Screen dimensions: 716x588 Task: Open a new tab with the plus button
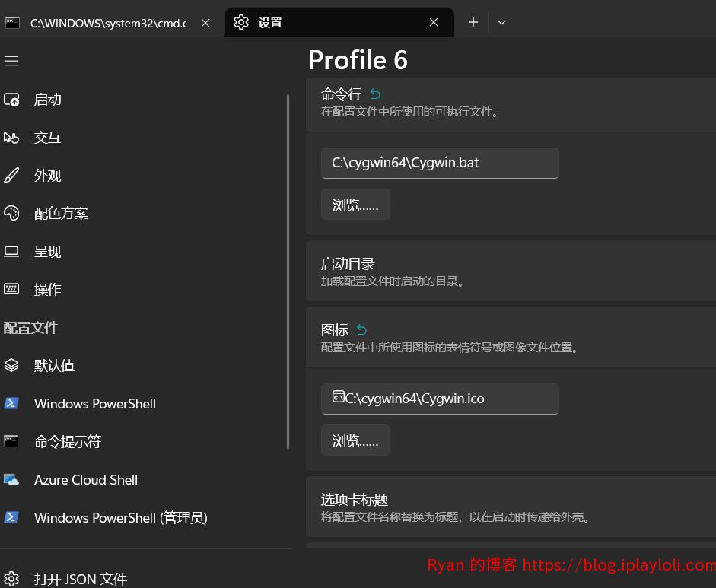click(473, 22)
